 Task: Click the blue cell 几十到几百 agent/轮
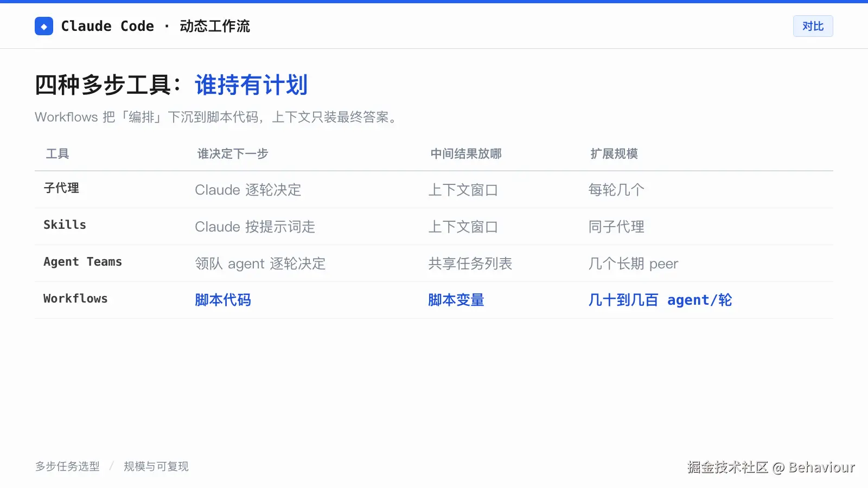click(x=660, y=300)
